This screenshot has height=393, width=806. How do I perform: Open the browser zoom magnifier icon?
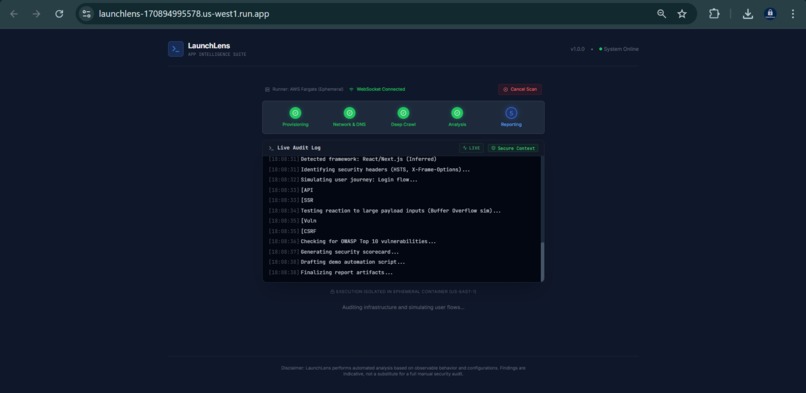[x=662, y=14]
